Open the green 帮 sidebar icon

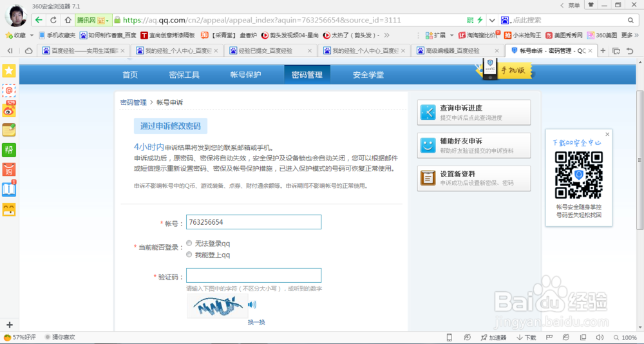[9, 149]
